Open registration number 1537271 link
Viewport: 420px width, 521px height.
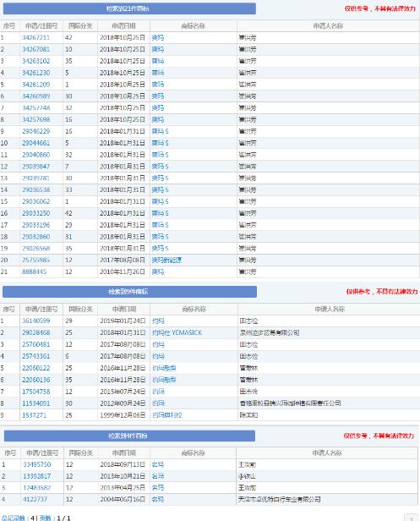(x=34, y=415)
